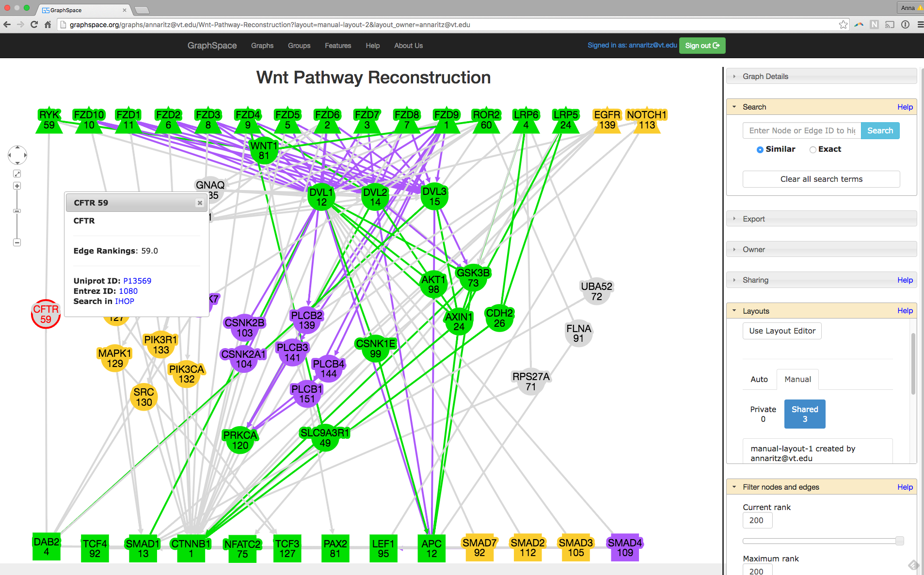Click the Current rank slider handle

point(899,541)
